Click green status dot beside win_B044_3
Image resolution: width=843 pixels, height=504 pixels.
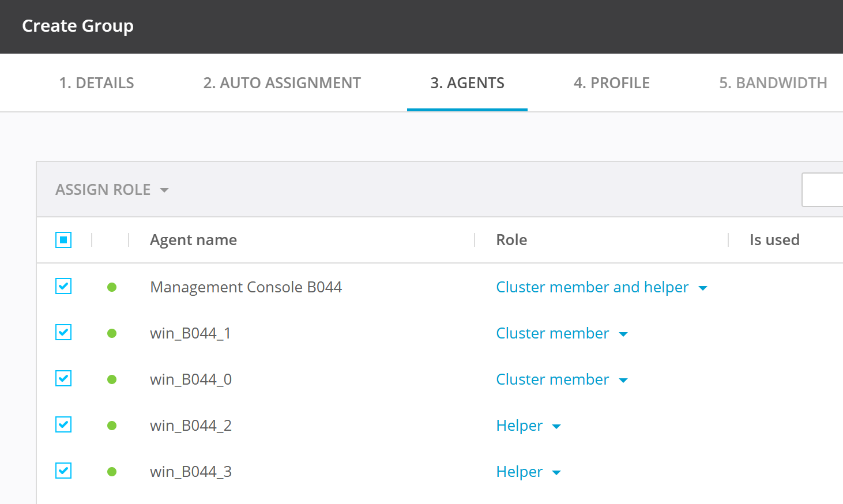[112, 472]
